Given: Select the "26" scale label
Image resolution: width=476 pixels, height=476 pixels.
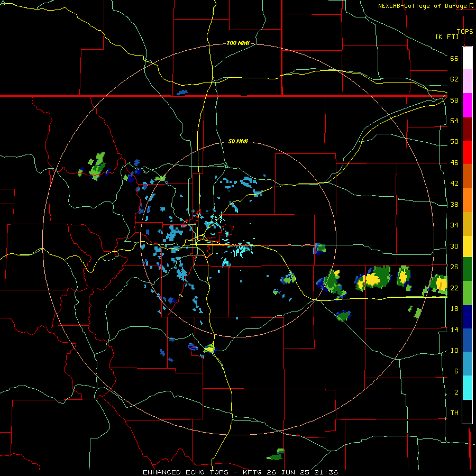Looking at the screenshot, I should pyautogui.click(x=454, y=267).
